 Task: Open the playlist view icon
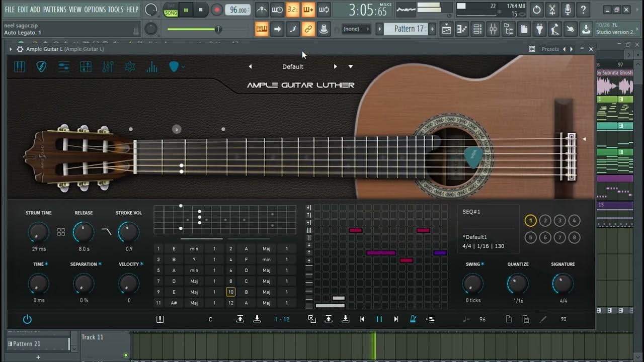446,30
